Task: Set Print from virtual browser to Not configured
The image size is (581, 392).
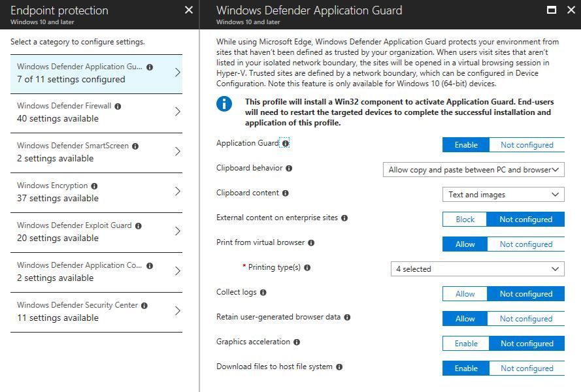Action: coord(526,244)
